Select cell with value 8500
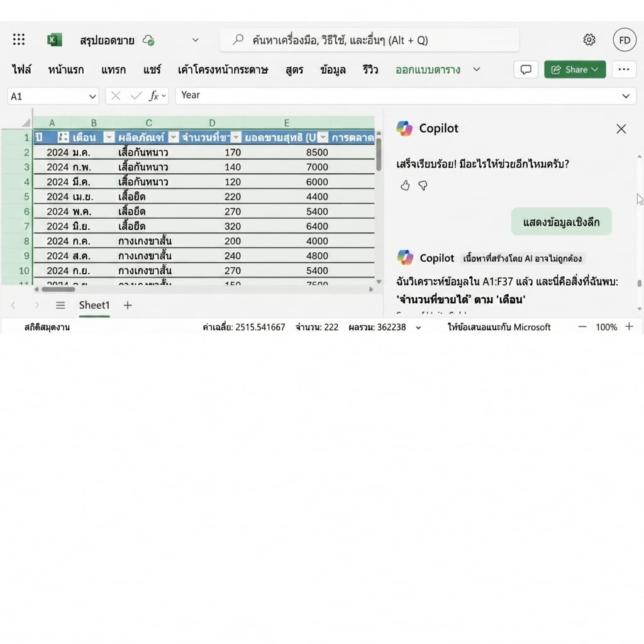The image size is (644, 644). pyautogui.click(x=287, y=152)
